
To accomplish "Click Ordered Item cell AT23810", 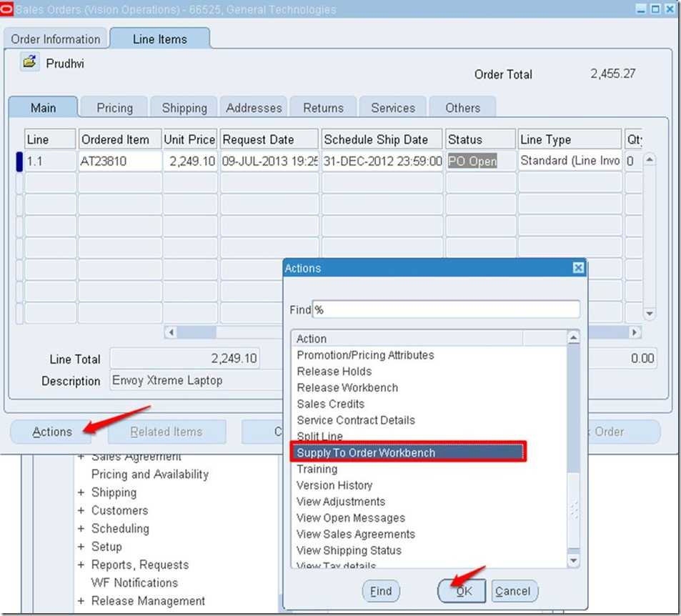I will click(x=120, y=162).
